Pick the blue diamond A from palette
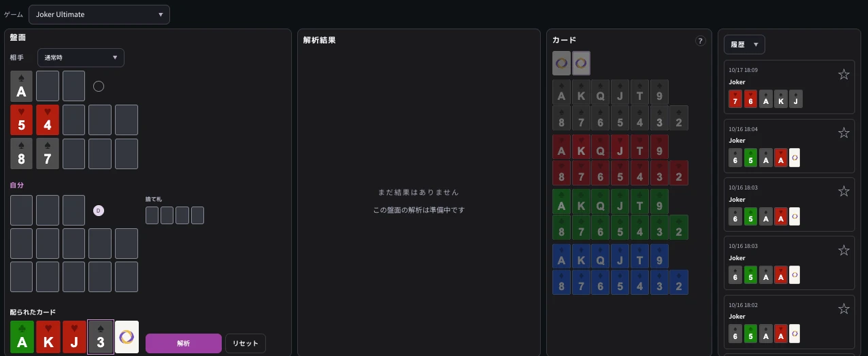 562,256
